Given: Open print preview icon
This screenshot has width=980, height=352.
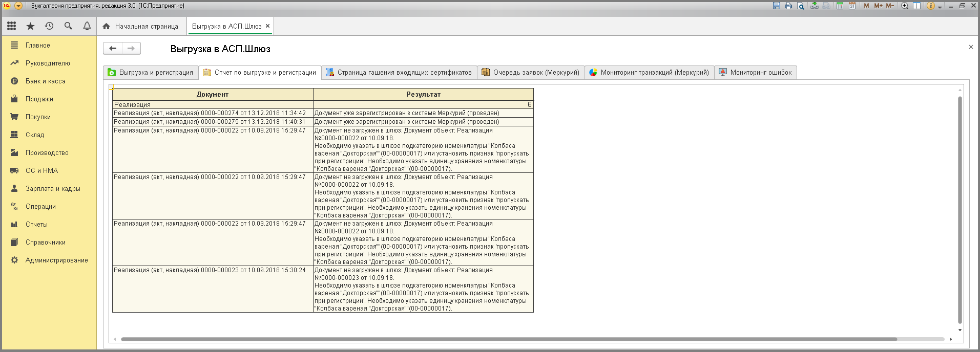Looking at the screenshot, I should pos(801,6).
